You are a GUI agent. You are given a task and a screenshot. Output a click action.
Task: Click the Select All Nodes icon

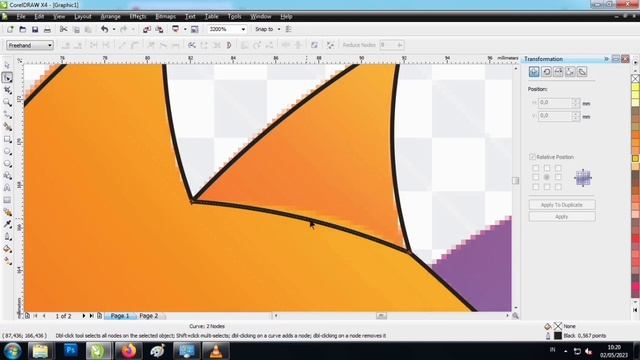tap(330, 45)
